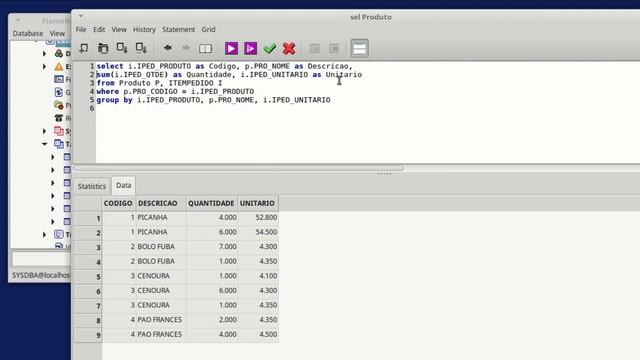The height and width of the screenshot is (360, 640).
Task: Click the unitario value 4.100 cell
Action: 258,276
